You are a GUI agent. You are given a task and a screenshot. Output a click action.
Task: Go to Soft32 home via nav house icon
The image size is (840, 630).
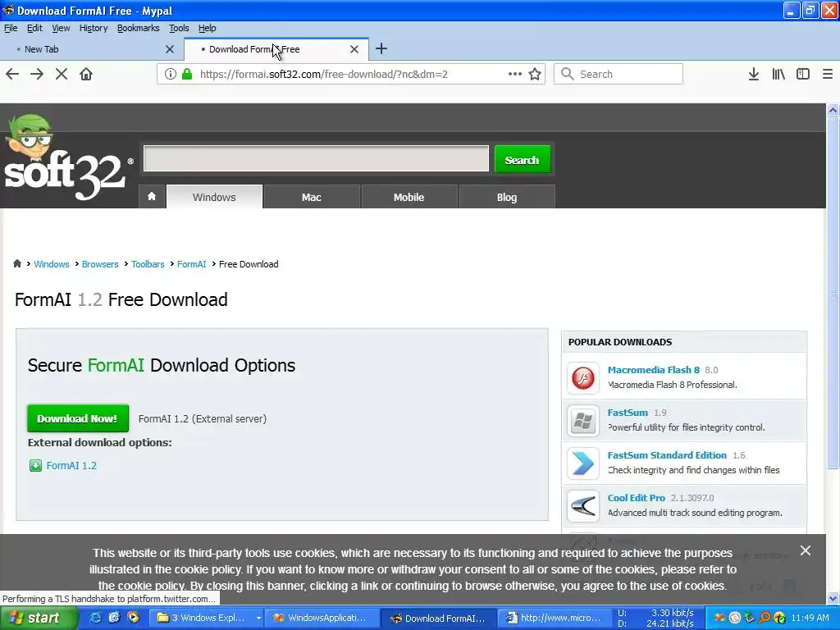(x=152, y=197)
